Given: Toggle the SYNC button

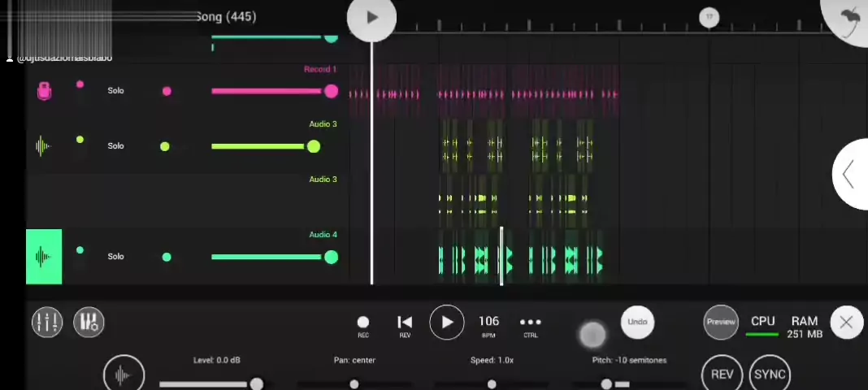Looking at the screenshot, I should point(769,374).
